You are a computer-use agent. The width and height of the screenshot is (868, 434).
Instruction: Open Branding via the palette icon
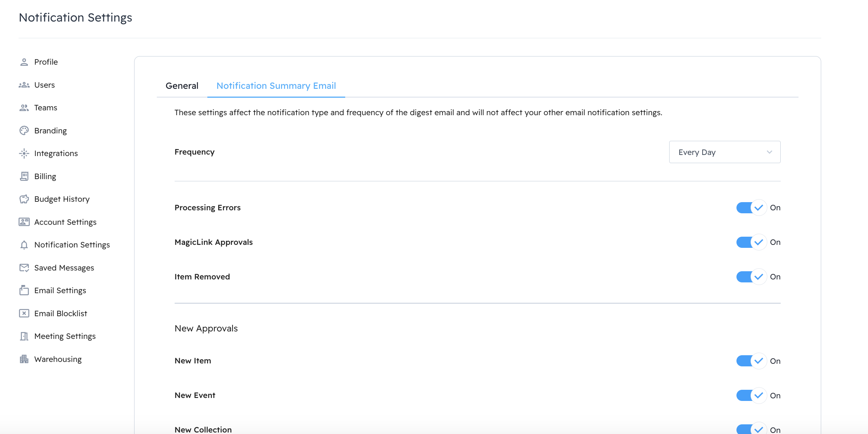[24, 130]
